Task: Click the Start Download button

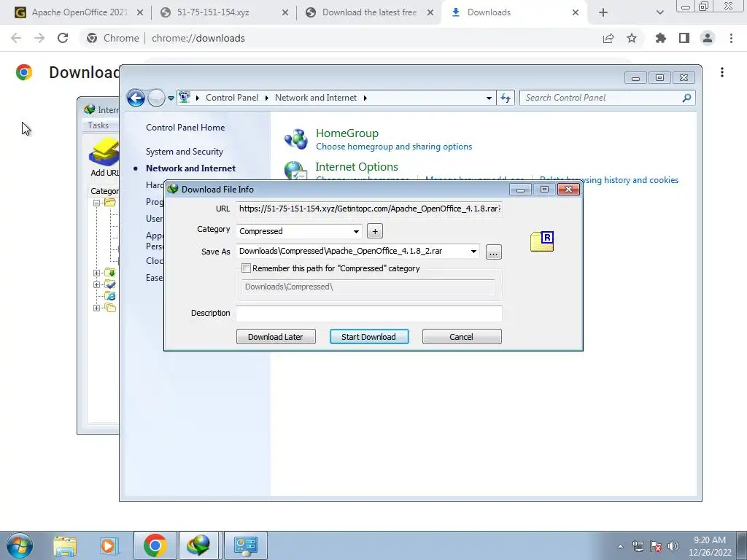Action: [x=369, y=337]
